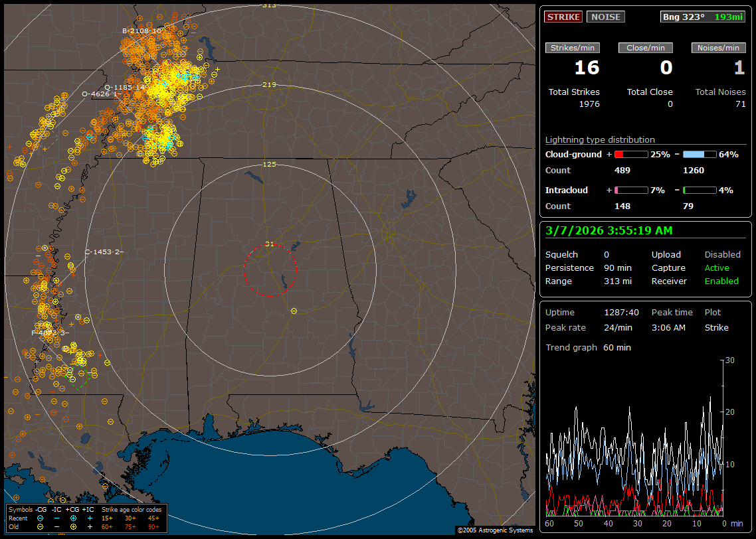
Task: Click the old +CG yellow legend symbol
Action: click(x=73, y=526)
